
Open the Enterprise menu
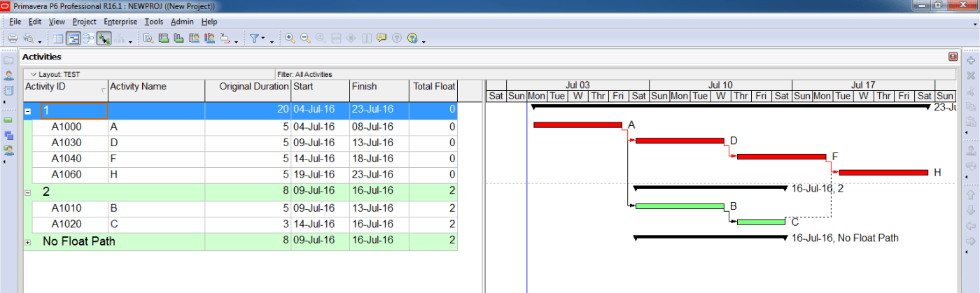[120, 22]
